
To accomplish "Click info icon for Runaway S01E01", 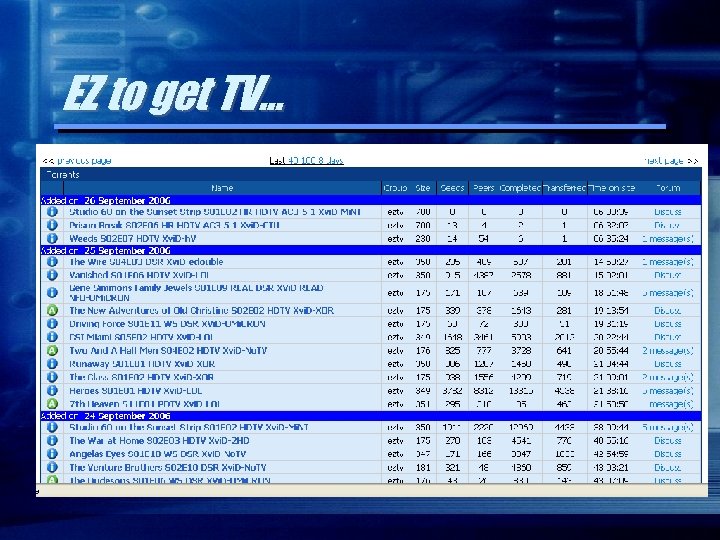I will tap(52, 364).
